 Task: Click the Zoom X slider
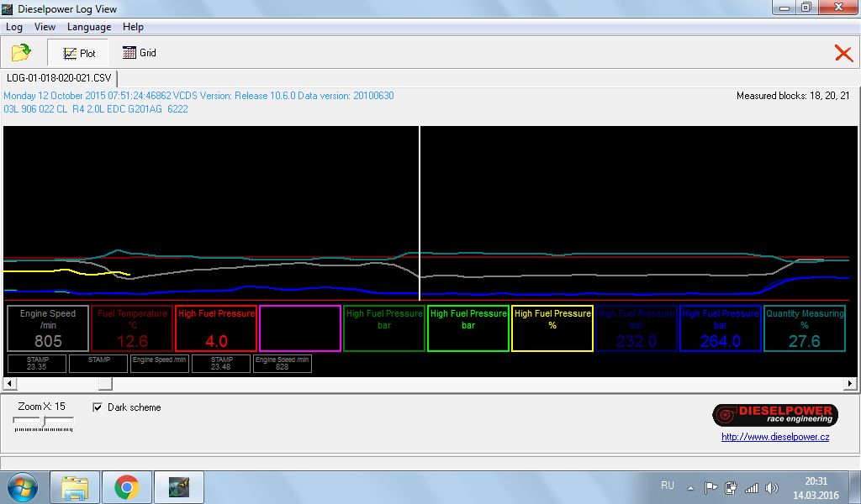pyautogui.click(x=44, y=421)
